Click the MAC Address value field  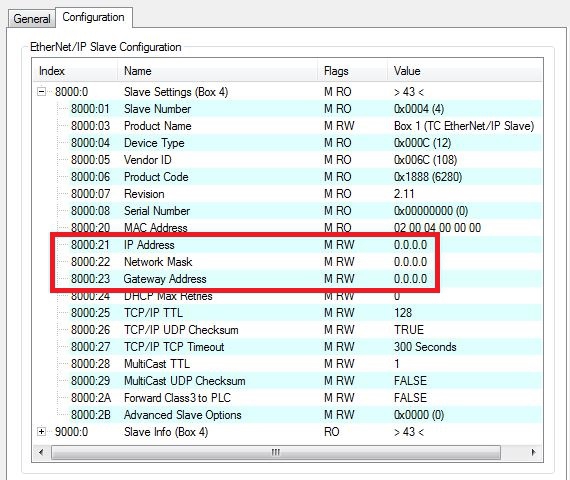coord(437,228)
